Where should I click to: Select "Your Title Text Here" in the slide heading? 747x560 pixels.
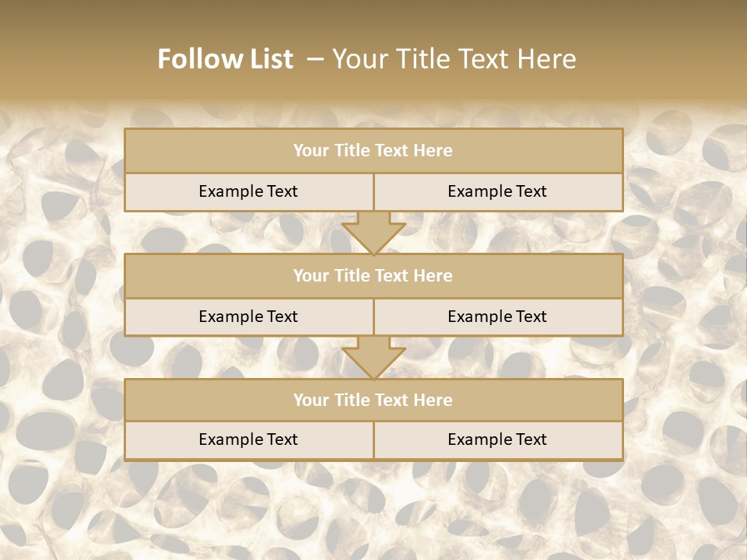pos(454,59)
